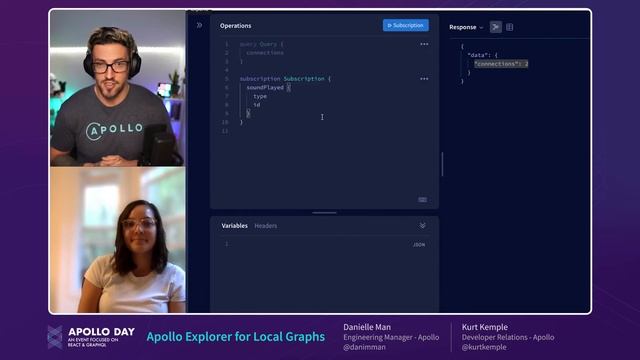Run the Subscription operation button
Viewport: 640px width, 360px height.
point(405,25)
